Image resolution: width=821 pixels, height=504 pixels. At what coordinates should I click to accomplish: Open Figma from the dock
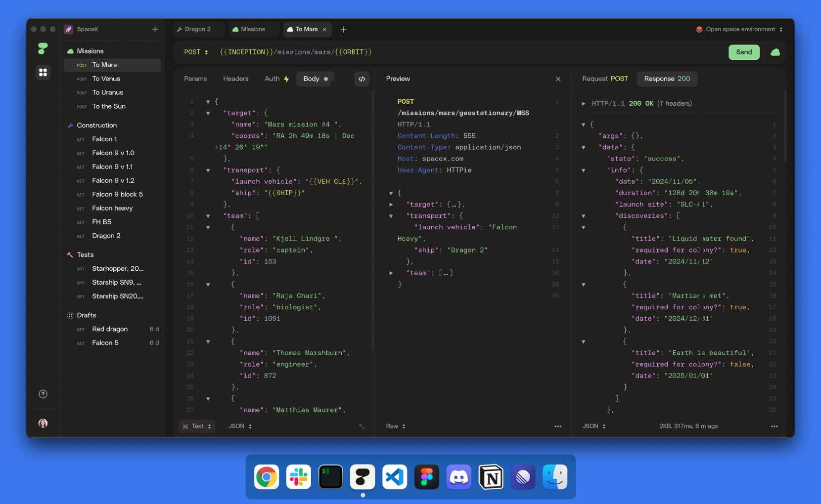[x=427, y=477]
